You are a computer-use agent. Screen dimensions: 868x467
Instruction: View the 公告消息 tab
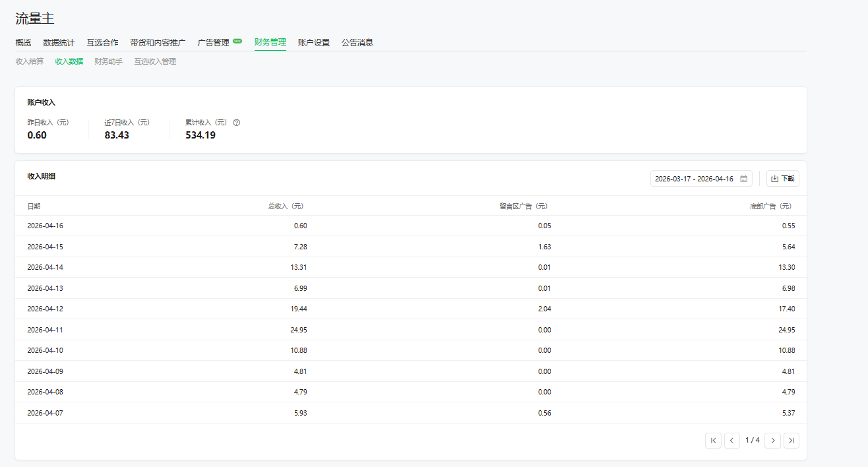357,42
